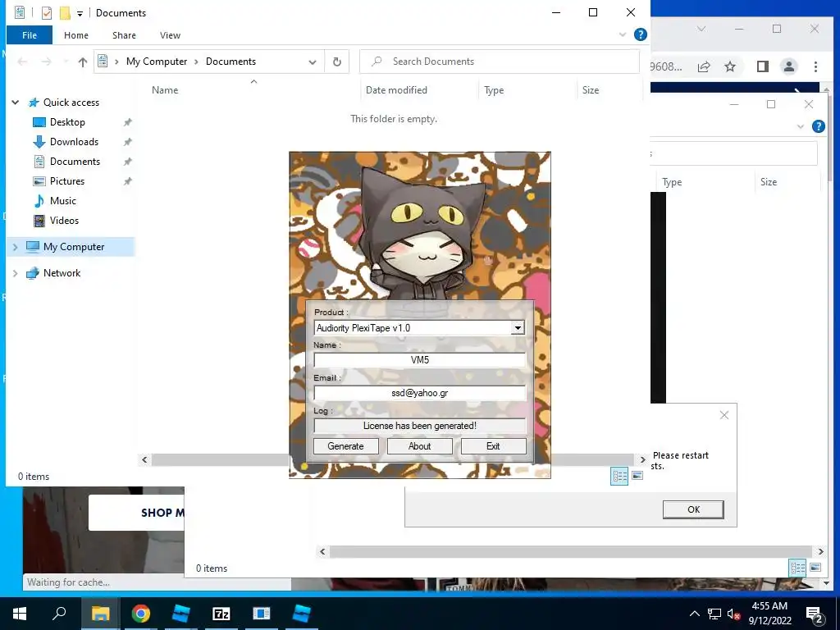Viewport: 840px width, 630px height.
Task: Close the restart message dialog
Action: tap(724, 415)
